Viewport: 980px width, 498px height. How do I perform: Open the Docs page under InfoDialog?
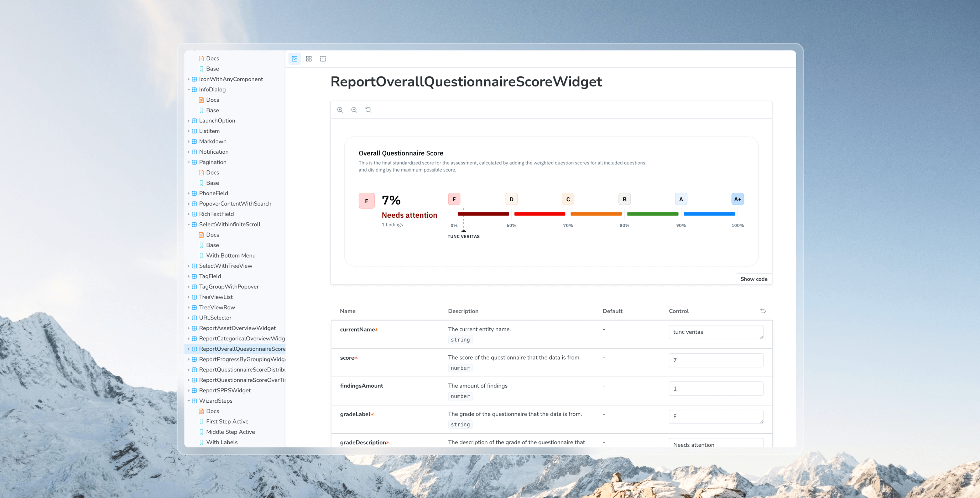pos(212,100)
